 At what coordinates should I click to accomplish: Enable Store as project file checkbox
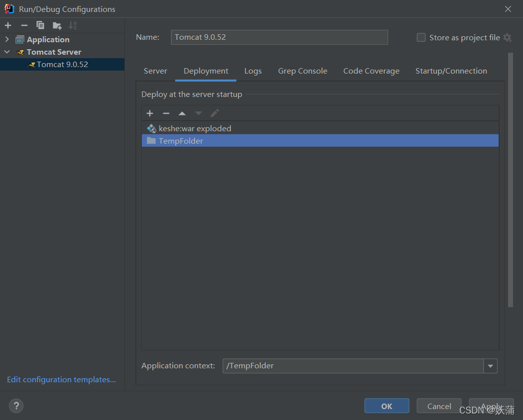tap(421, 37)
